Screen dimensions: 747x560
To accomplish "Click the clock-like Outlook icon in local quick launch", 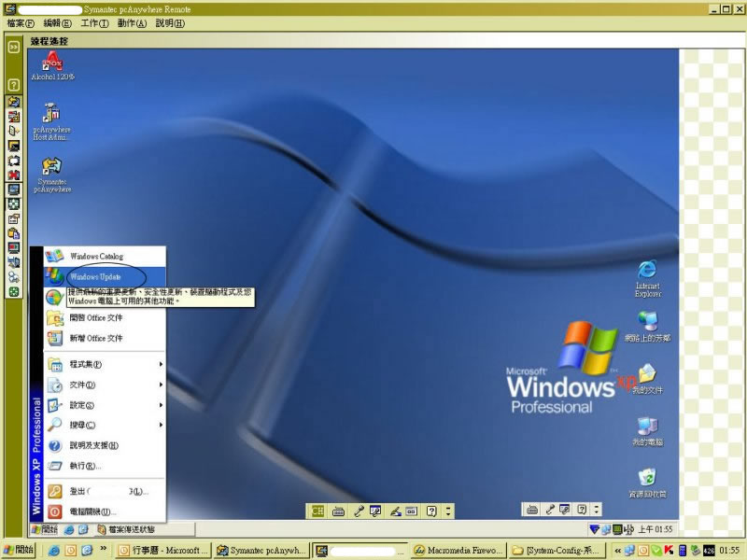I will 71,550.
